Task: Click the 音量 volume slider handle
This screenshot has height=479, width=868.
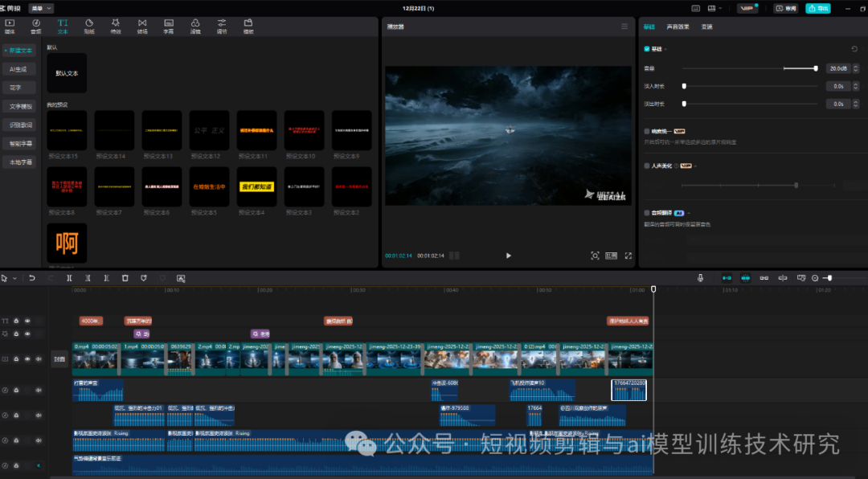Action: [816, 68]
